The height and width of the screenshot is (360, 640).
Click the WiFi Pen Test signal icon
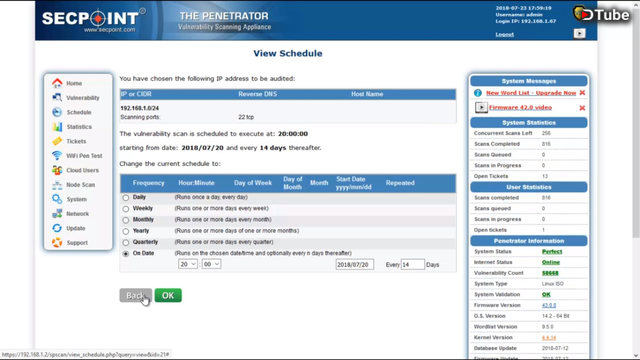tap(57, 156)
